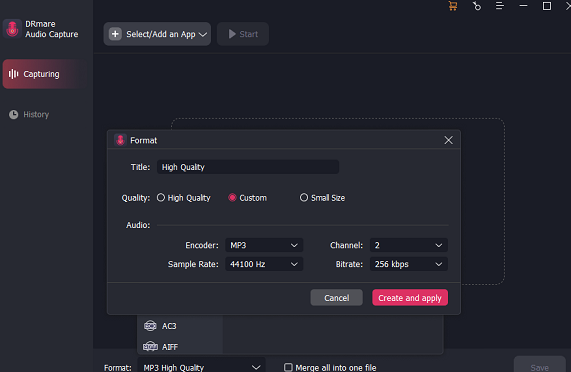Expand the Sample Rate 44100 Hz dropdown
The height and width of the screenshot is (372, 571).
tap(264, 264)
